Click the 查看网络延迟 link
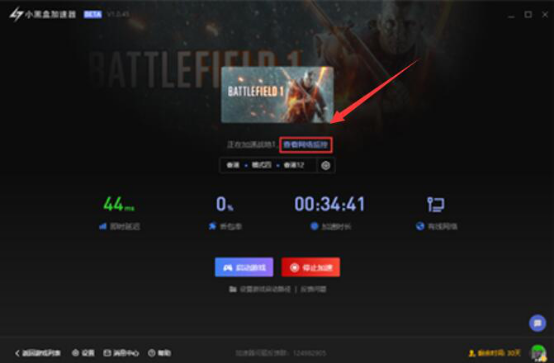Viewport: 554px width, 363px height. [x=306, y=145]
